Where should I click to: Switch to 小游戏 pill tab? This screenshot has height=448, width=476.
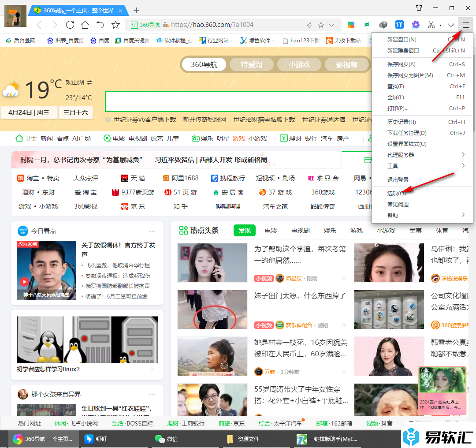(x=299, y=64)
